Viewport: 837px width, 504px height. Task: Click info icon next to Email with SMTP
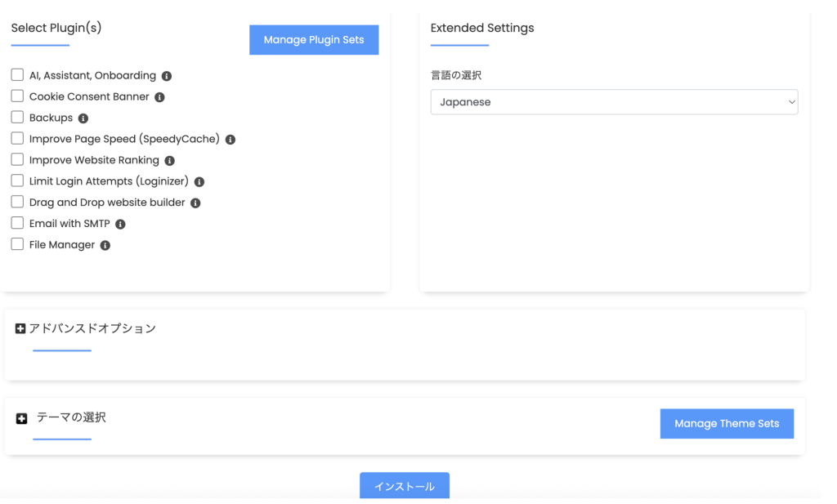[121, 224]
